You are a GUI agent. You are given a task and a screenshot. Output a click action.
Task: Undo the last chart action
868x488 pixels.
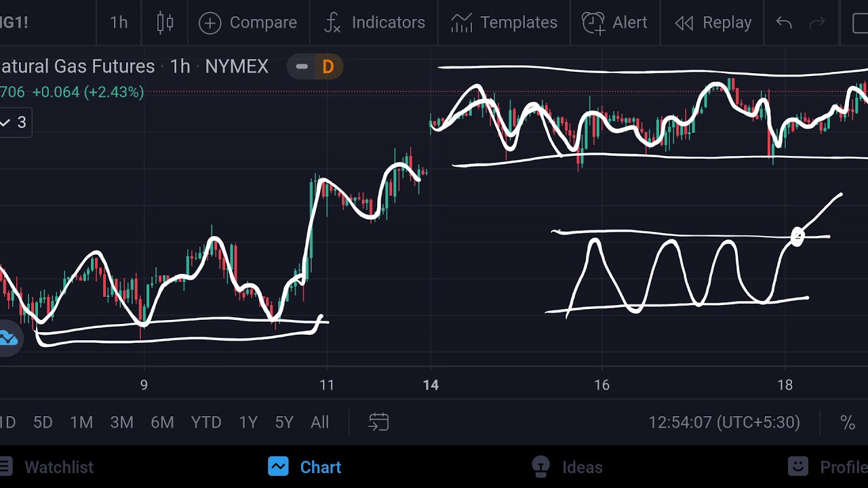coord(784,22)
